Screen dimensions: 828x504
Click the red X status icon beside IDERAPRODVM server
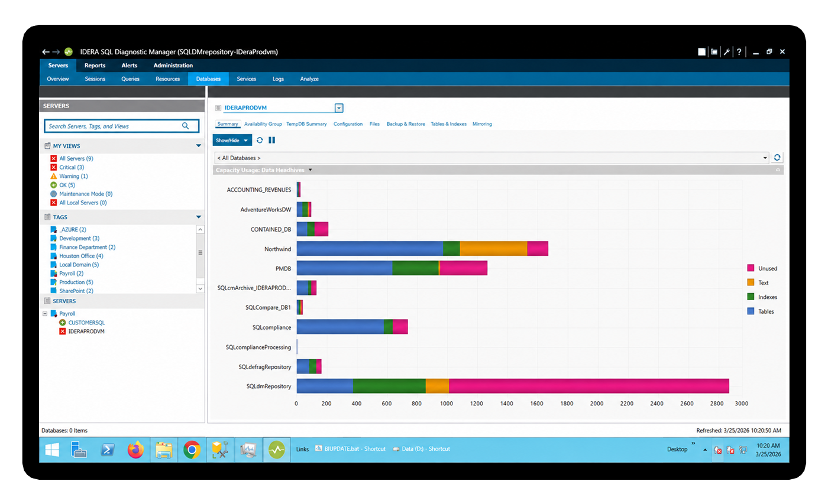[63, 331]
